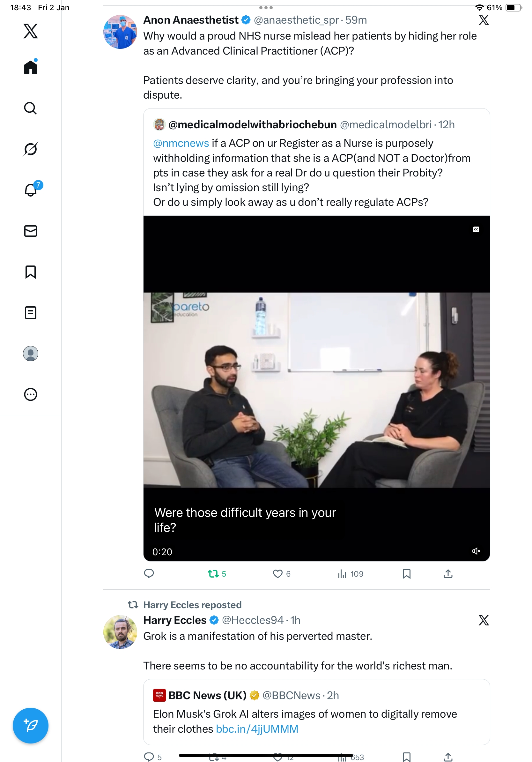Toggle closed captions on the video
The height and width of the screenshot is (762, 532).
pyautogui.click(x=476, y=229)
